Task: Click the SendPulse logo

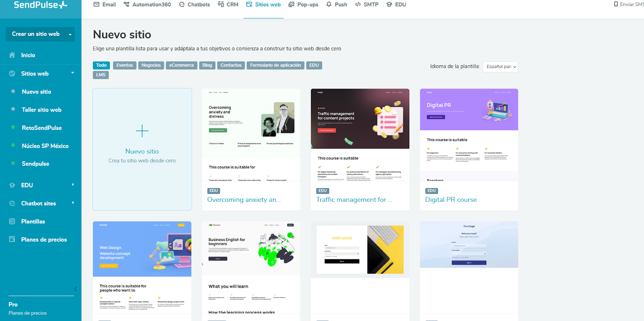Action: tap(40, 5)
